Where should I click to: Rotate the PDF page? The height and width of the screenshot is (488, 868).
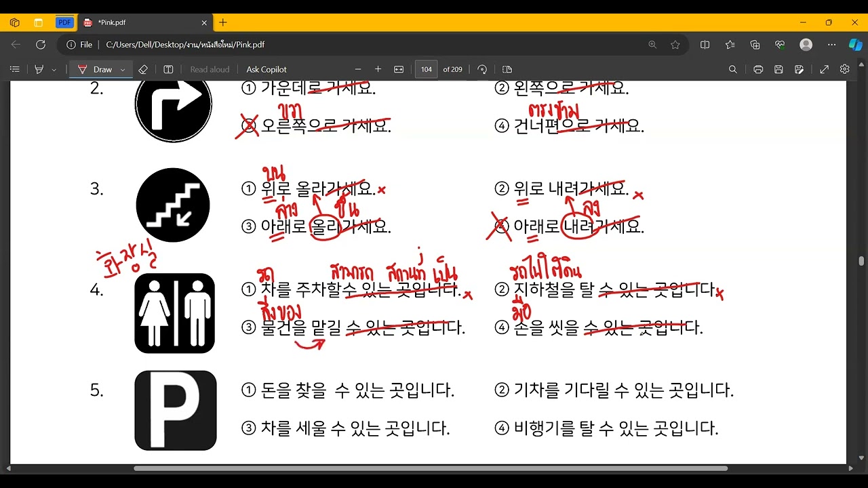coord(482,69)
